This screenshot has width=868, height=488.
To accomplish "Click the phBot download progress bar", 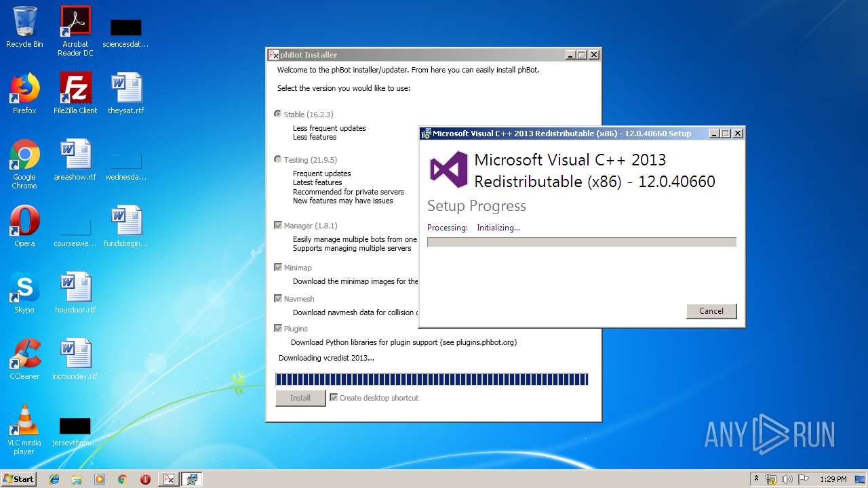I will pos(432,379).
